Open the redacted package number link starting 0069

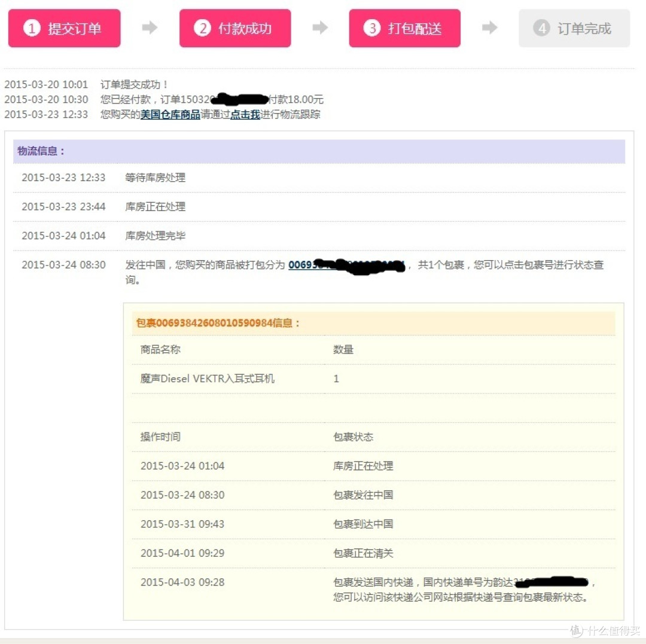[346, 265]
